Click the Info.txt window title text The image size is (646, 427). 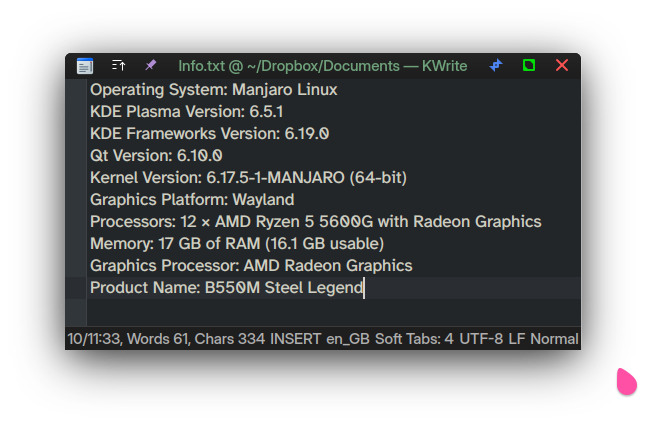[x=323, y=66]
